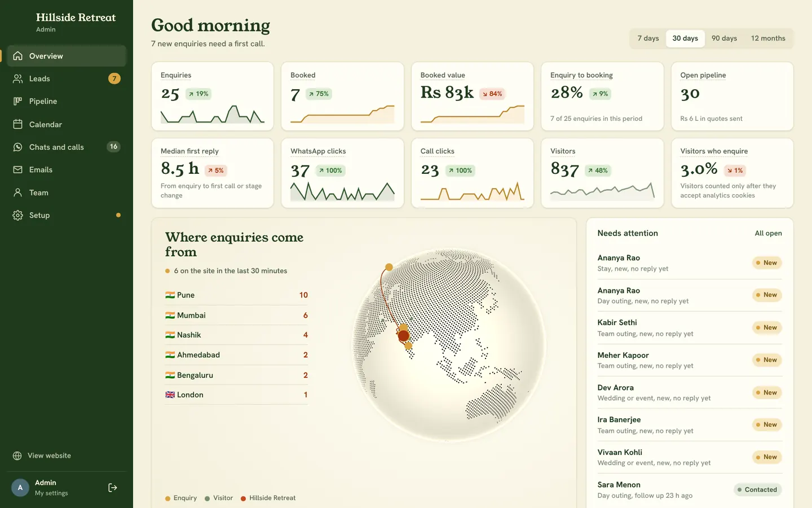
Task: Click the Emails envelope icon
Action: [18, 170]
